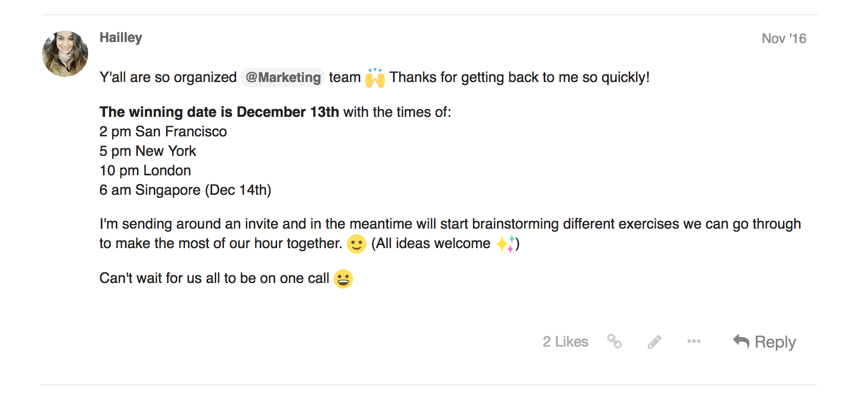This screenshot has width=868, height=406.
Task: Copy the post share link icon
Action: [x=614, y=341]
